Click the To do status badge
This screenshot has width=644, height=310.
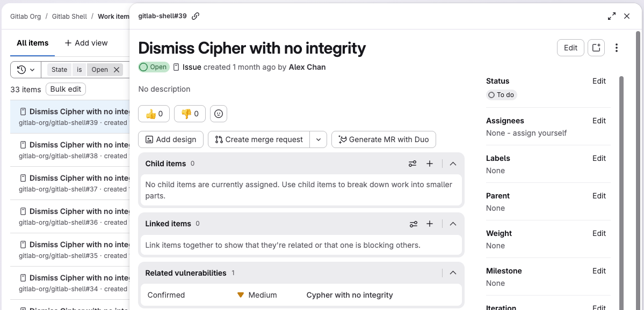click(502, 95)
